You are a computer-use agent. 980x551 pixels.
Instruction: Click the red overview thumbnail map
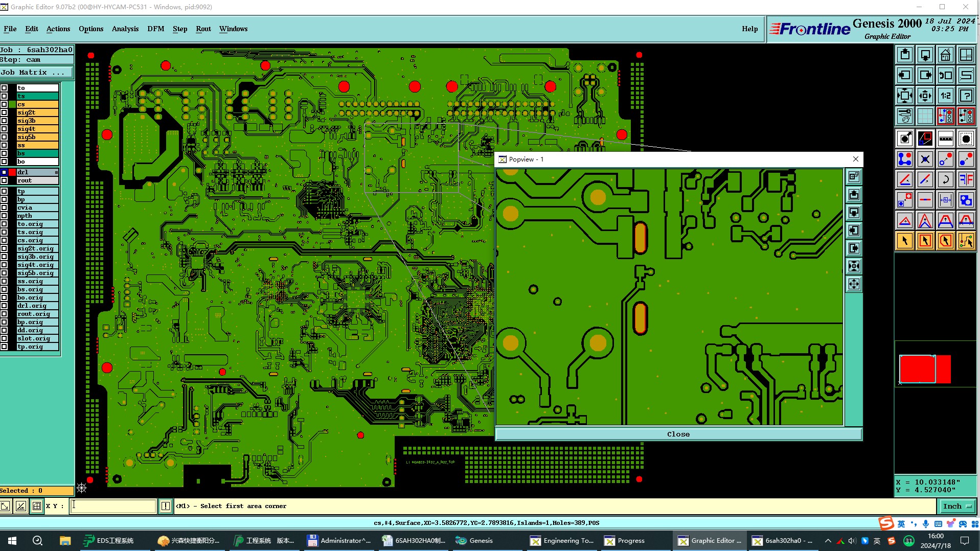925,369
